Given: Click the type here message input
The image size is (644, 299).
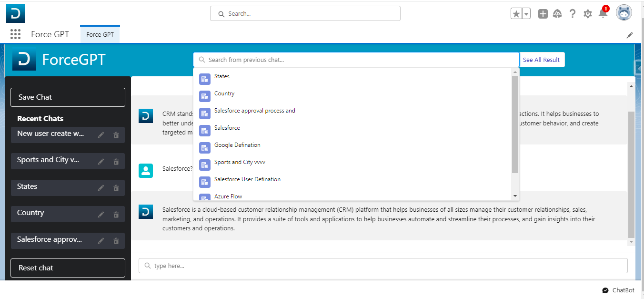Looking at the screenshot, I should (x=383, y=266).
